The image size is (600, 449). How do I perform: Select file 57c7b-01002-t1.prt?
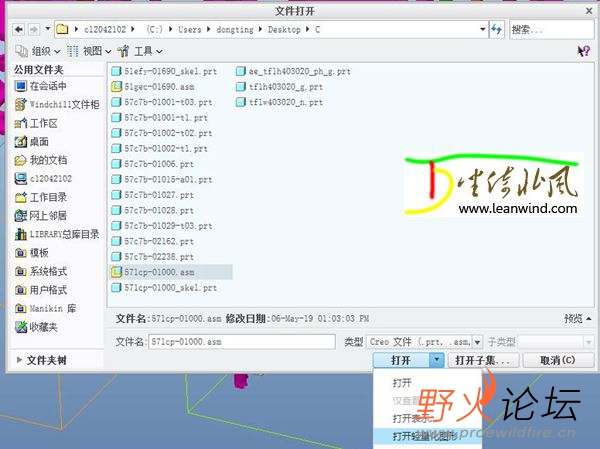159,148
